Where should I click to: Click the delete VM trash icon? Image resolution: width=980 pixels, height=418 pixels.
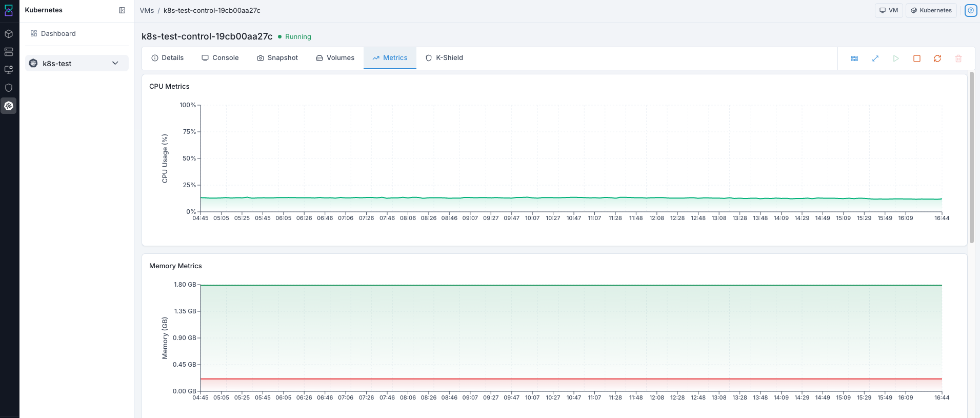[x=958, y=58]
